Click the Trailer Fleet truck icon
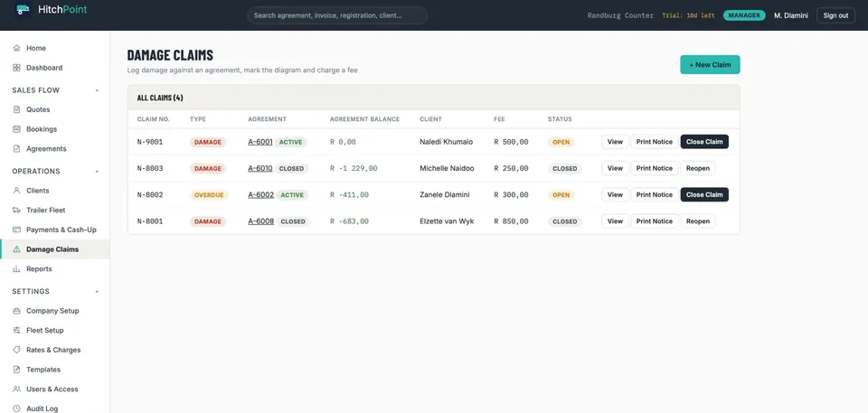This screenshot has width=868, height=413. [x=16, y=211]
